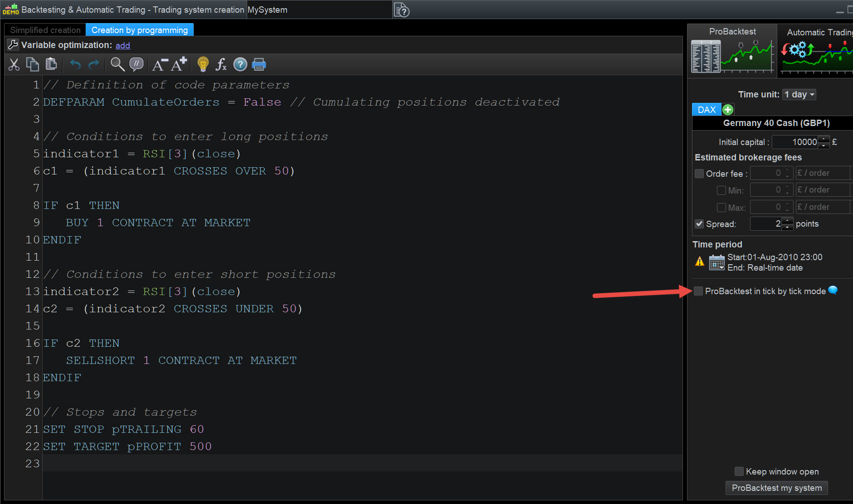Click the Cut scissors icon
This screenshot has width=853, height=504.
[x=14, y=65]
